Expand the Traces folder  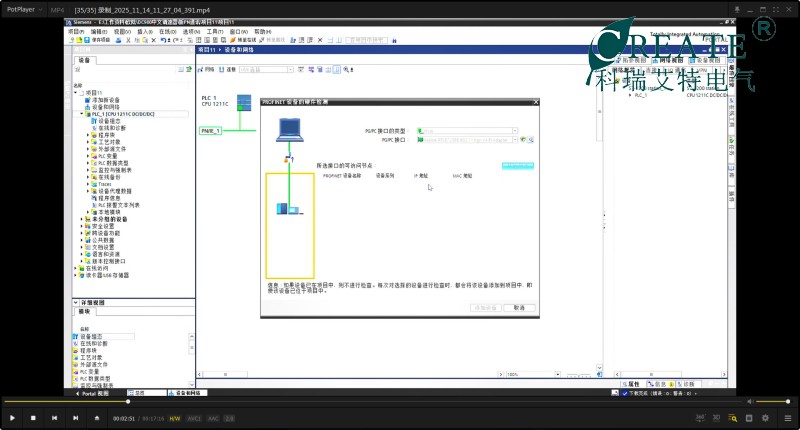coord(88,184)
